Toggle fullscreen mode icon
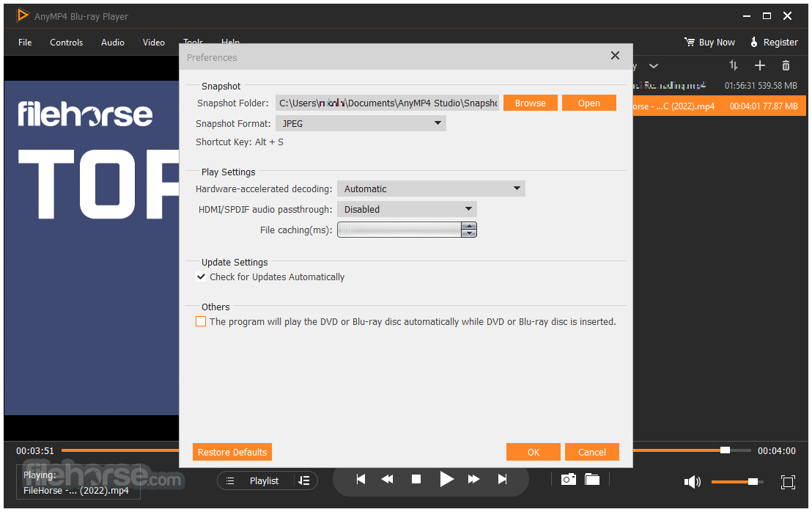 (x=788, y=483)
